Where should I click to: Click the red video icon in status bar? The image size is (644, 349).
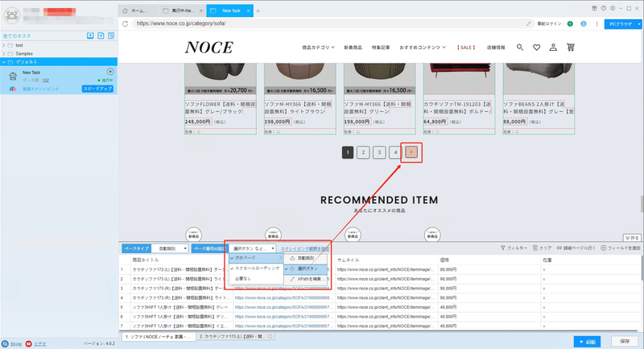[x=28, y=343]
